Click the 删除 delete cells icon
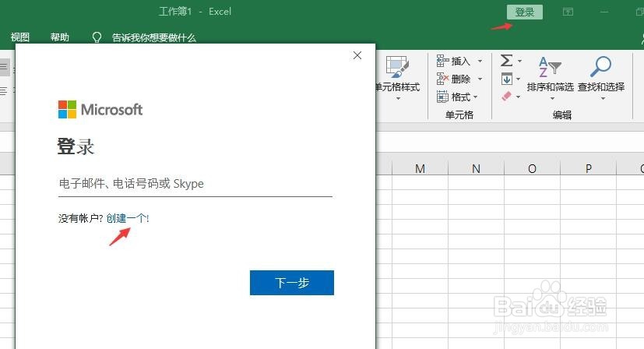The width and height of the screenshot is (644, 349). [442, 79]
